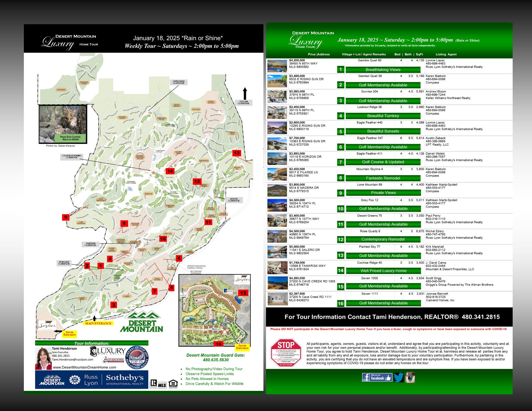532x411 pixels.
Task: Click the Well Priced Luxury Home banner
Action: click(383, 271)
